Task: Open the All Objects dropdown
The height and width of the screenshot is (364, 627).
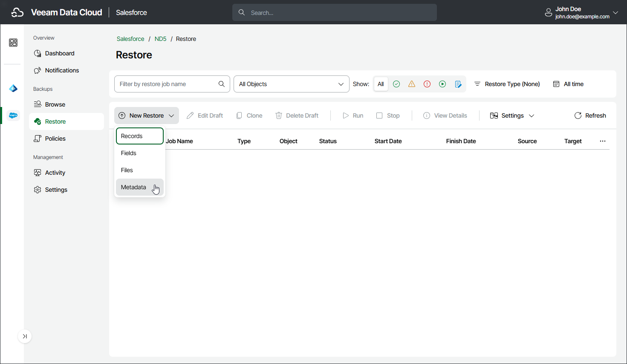Action: pos(292,84)
